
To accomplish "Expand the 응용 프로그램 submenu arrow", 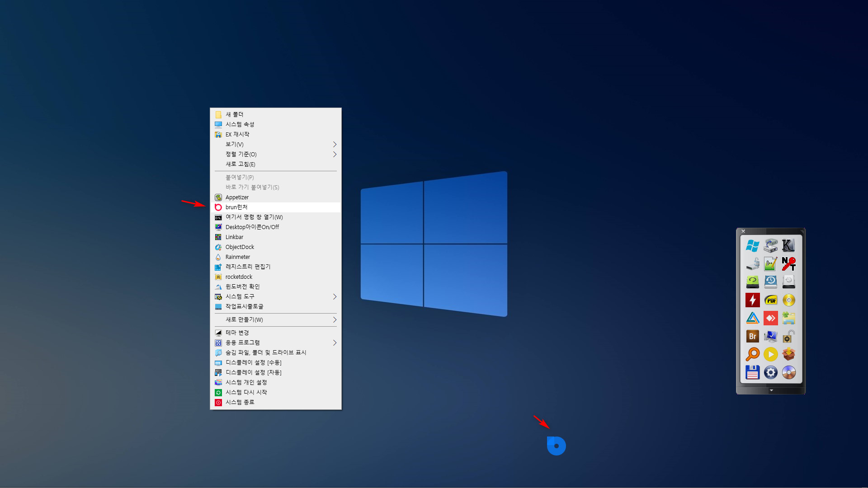I will 335,343.
